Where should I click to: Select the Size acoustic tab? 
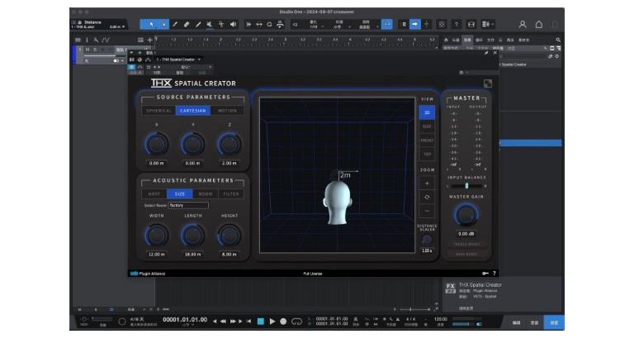pyautogui.click(x=179, y=194)
